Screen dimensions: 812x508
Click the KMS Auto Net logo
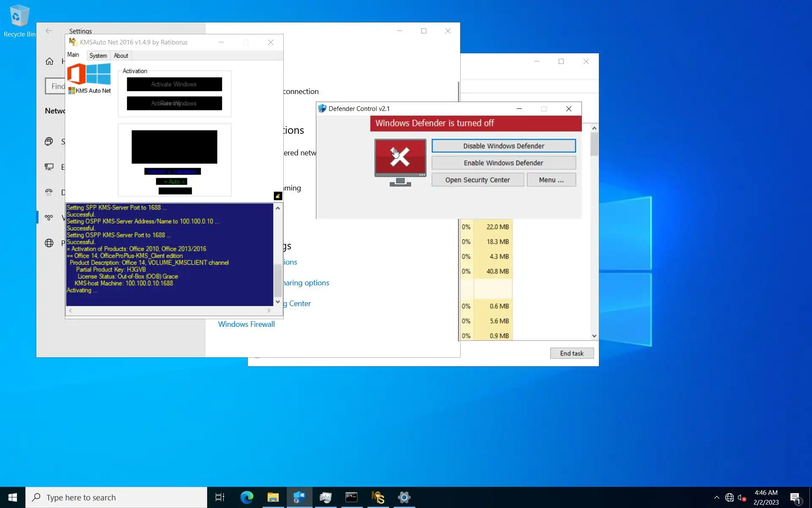[x=89, y=79]
